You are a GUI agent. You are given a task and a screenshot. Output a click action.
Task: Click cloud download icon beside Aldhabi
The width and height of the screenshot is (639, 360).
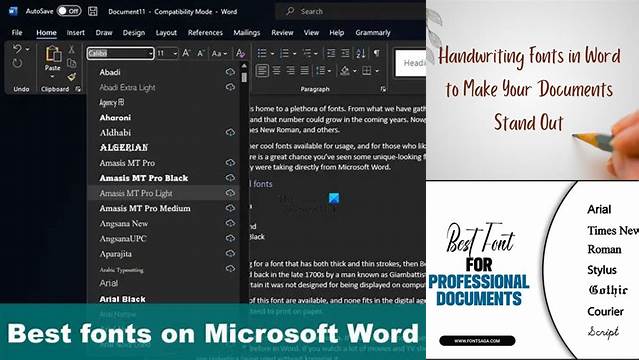pos(230,132)
